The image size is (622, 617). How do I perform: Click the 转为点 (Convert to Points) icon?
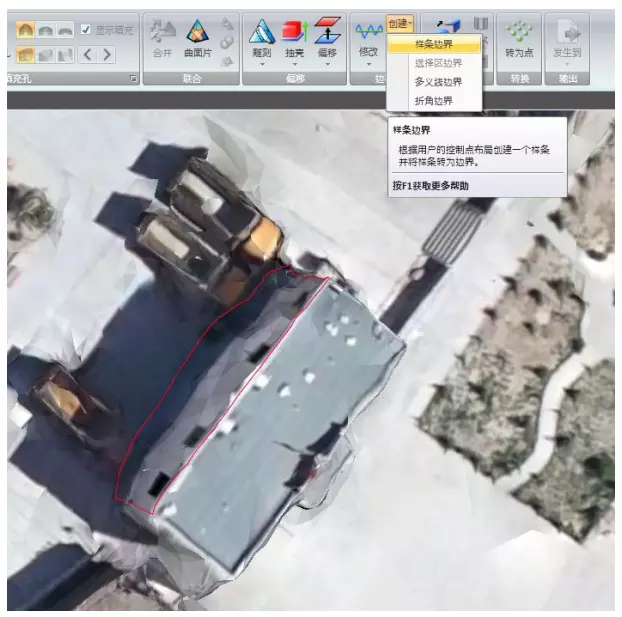click(519, 32)
